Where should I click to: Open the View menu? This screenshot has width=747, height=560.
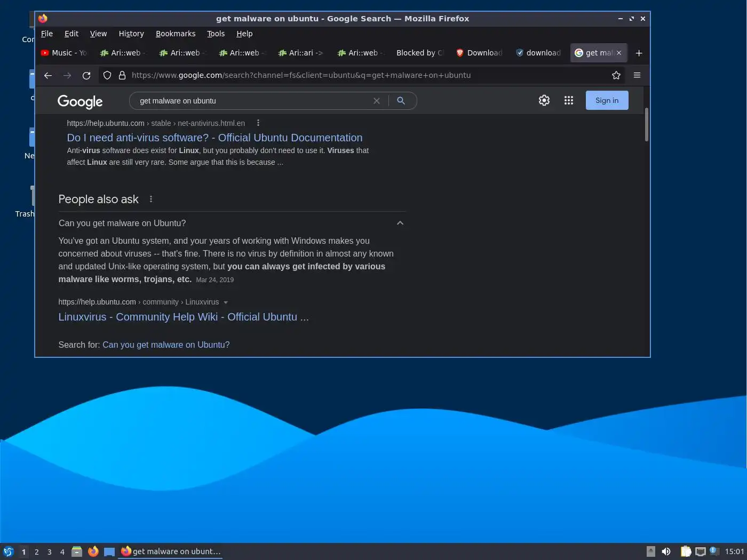click(x=98, y=34)
